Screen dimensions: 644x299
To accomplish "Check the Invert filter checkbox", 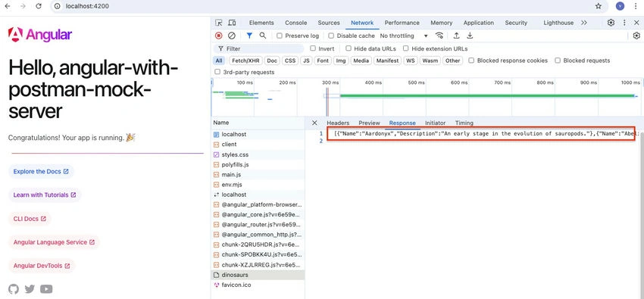I will 313,48.
